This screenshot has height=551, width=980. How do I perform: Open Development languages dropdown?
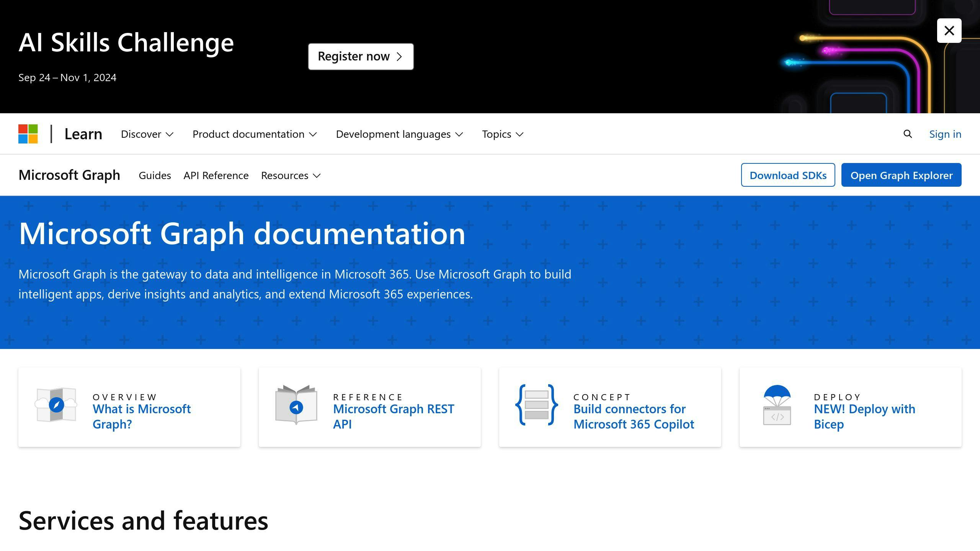tap(400, 134)
